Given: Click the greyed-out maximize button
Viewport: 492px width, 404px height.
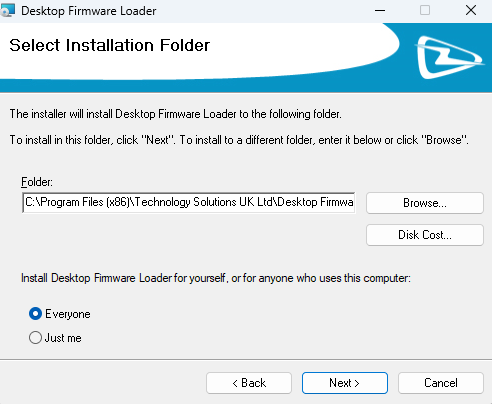Looking at the screenshot, I should [425, 10].
